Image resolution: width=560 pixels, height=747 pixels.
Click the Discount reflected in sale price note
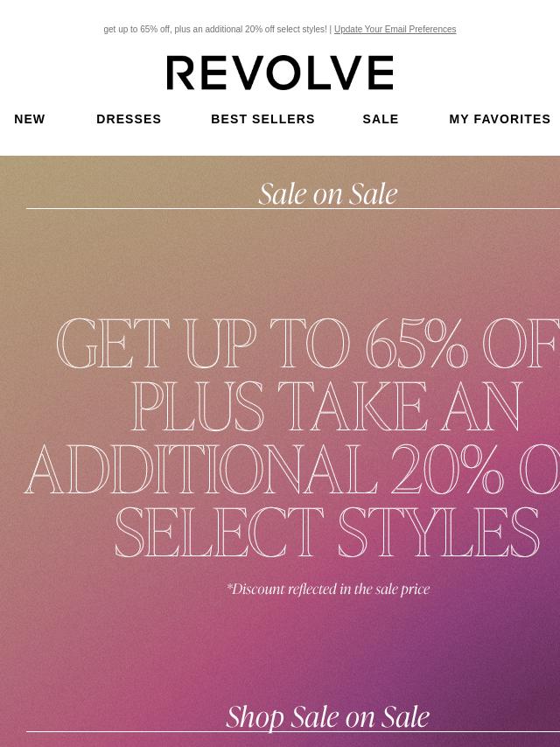pyautogui.click(x=328, y=590)
